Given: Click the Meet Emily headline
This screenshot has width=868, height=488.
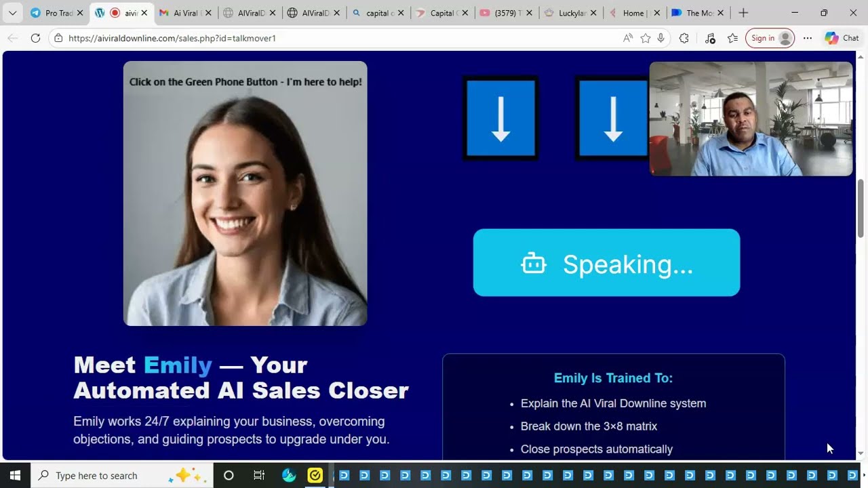Looking at the screenshot, I should 241,378.
